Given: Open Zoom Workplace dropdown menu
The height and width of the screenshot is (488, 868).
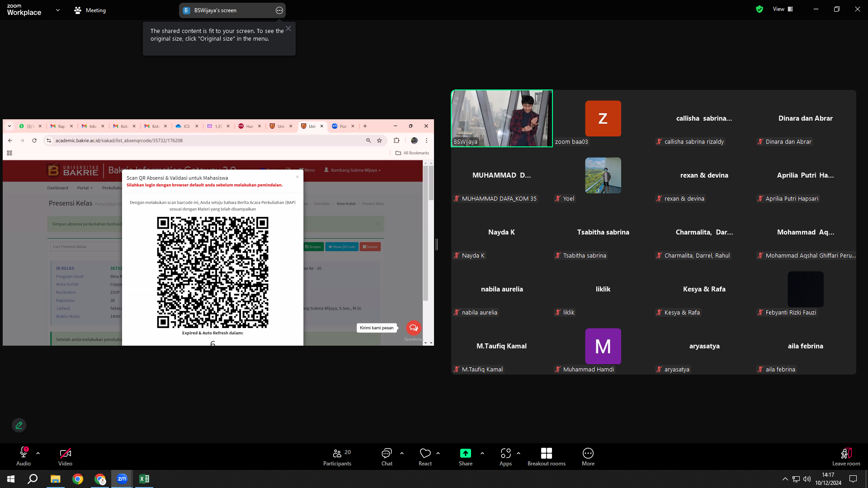Looking at the screenshot, I should 58,10.
